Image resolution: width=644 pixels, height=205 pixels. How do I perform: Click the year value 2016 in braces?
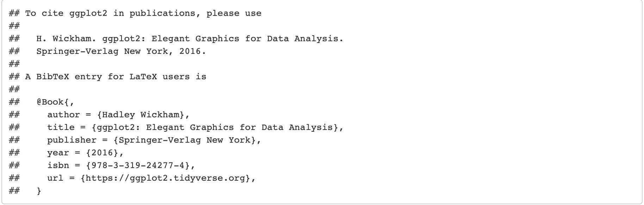104,153
